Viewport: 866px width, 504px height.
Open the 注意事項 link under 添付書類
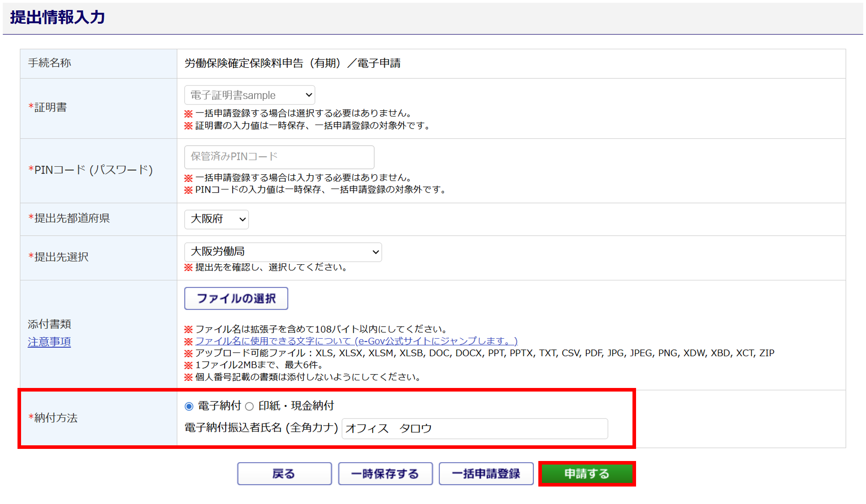49,342
